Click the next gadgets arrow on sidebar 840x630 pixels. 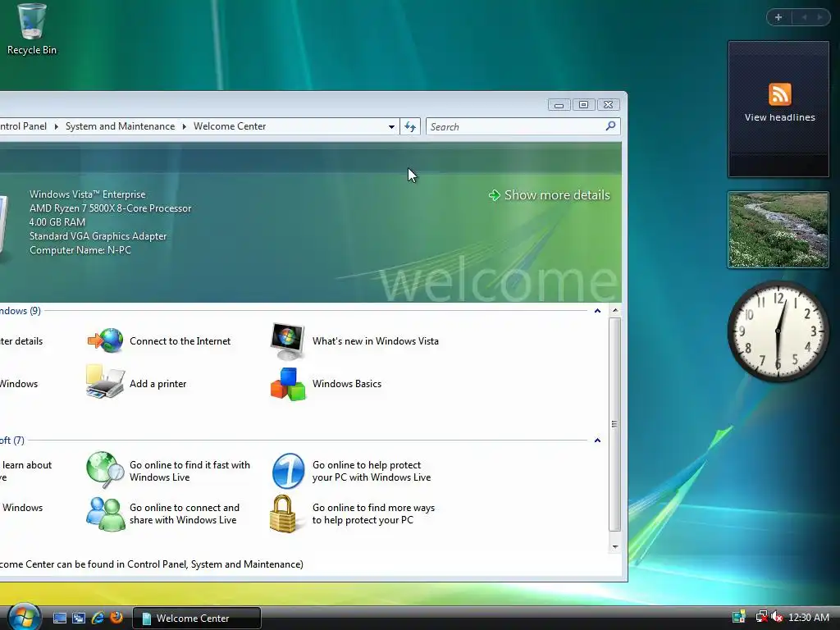pyautogui.click(x=819, y=17)
